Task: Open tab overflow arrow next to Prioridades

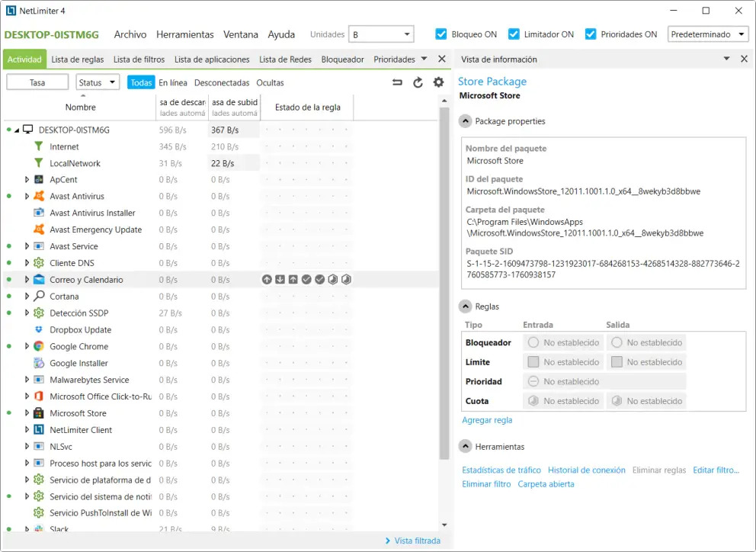Action: click(424, 59)
